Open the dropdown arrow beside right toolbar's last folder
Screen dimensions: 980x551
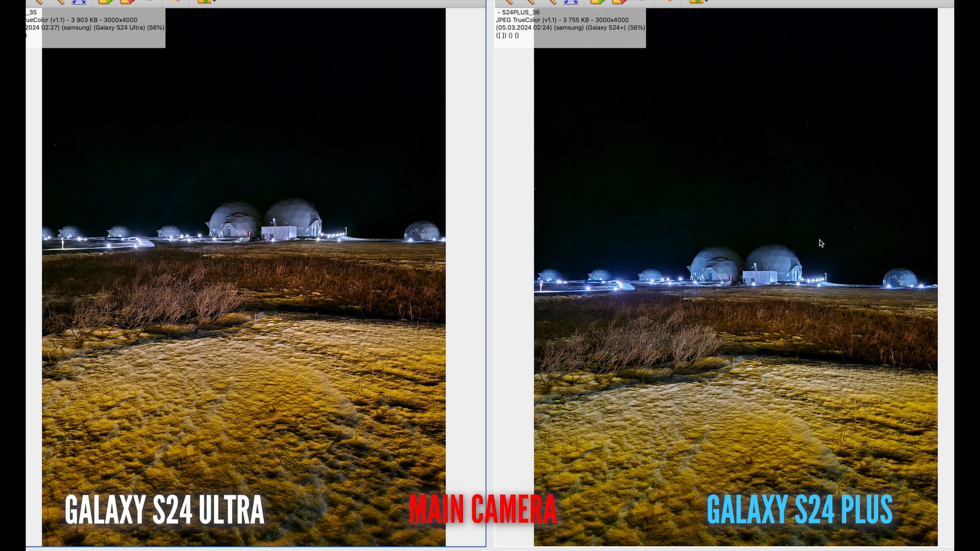[706, 2]
